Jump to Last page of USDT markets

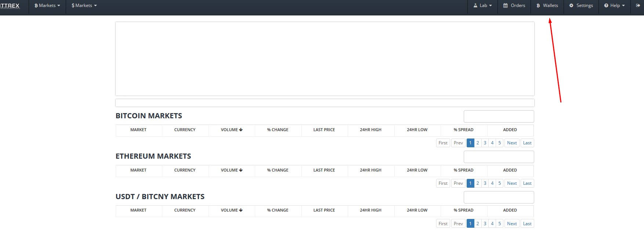[x=527, y=224]
